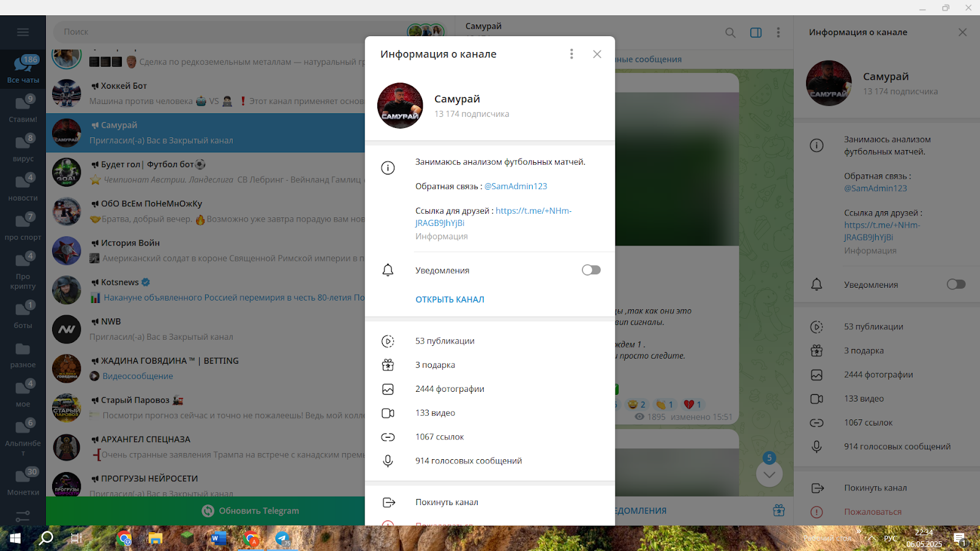Open the chat header three-dot menu
Viewport: 980px width, 551px height.
(778, 32)
